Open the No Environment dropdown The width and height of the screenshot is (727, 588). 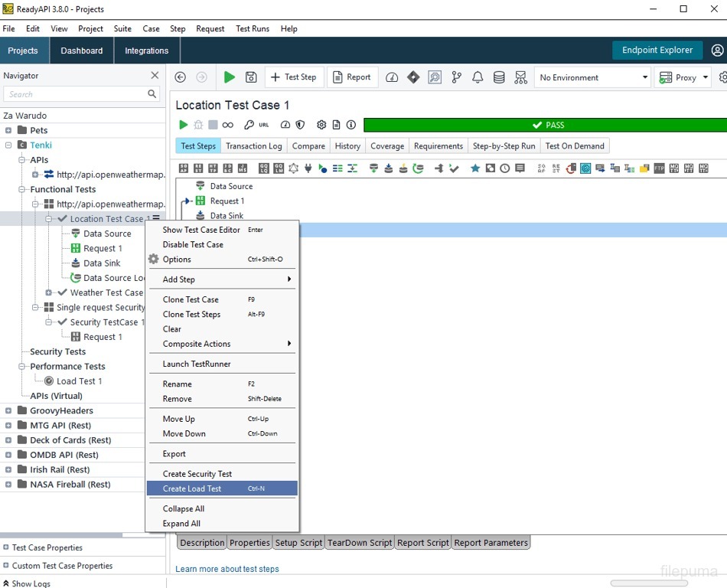592,77
